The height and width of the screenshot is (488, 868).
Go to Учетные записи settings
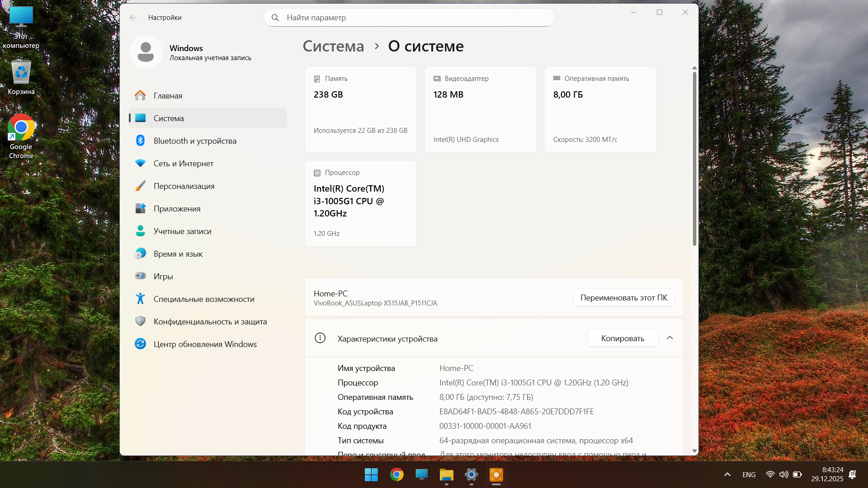[182, 231]
